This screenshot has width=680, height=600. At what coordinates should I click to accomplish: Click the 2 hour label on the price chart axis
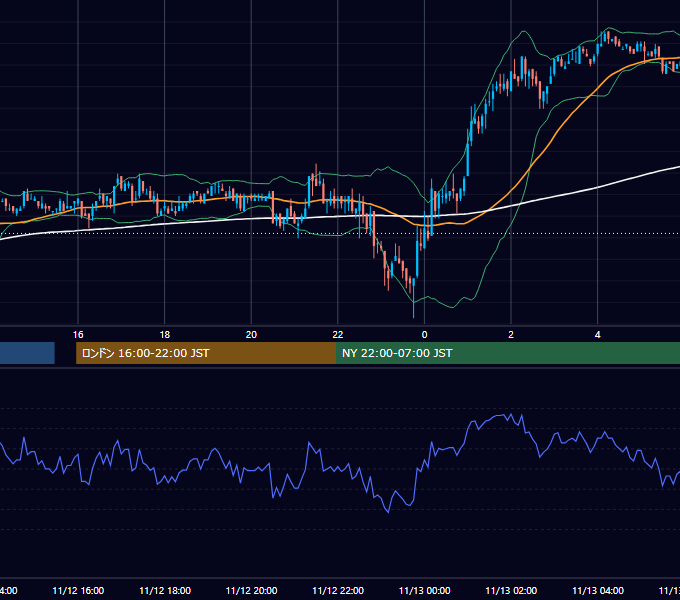pyautogui.click(x=511, y=335)
